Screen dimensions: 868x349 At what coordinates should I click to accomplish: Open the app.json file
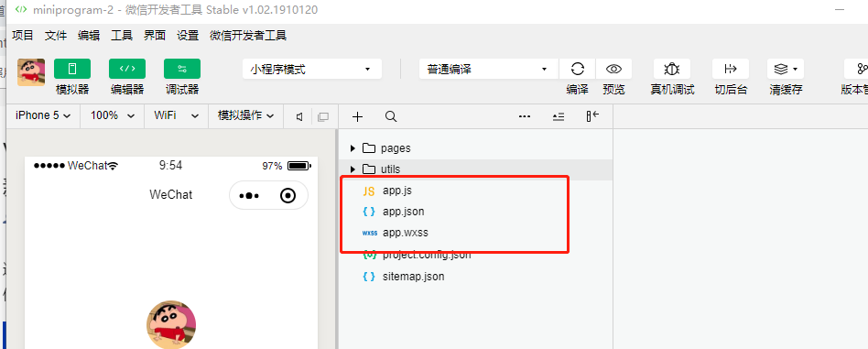(x=475, y=212)
